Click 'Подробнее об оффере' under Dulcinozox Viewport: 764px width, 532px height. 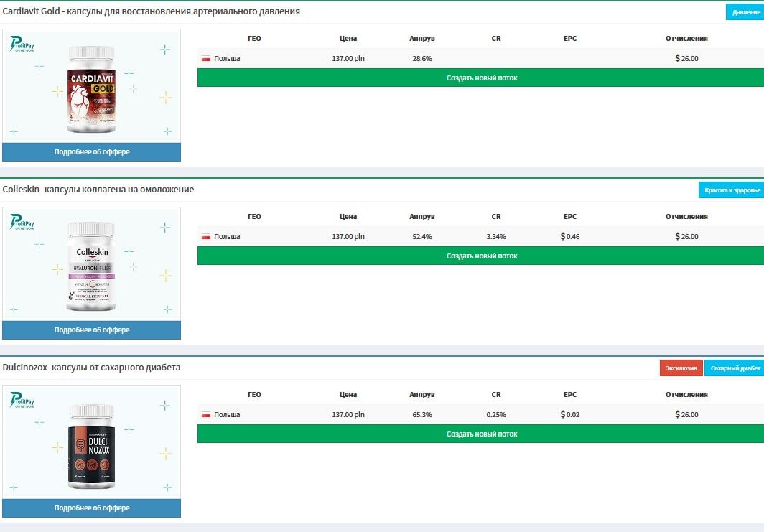point(92,508)
